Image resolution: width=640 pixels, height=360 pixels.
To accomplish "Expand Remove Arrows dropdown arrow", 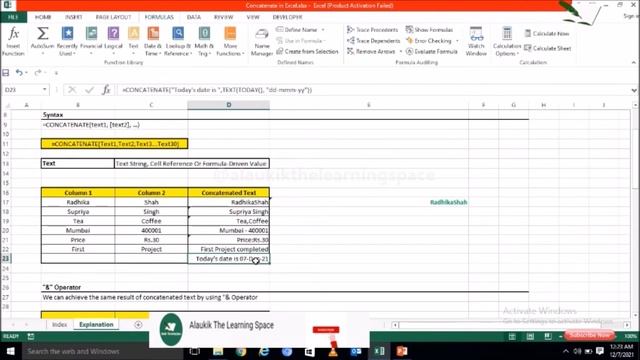I will click(401, 51).
